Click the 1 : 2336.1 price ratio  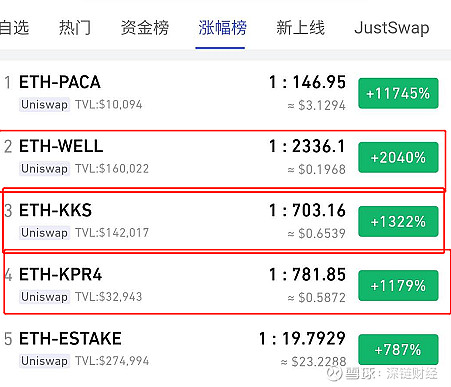tap(307, 146)
